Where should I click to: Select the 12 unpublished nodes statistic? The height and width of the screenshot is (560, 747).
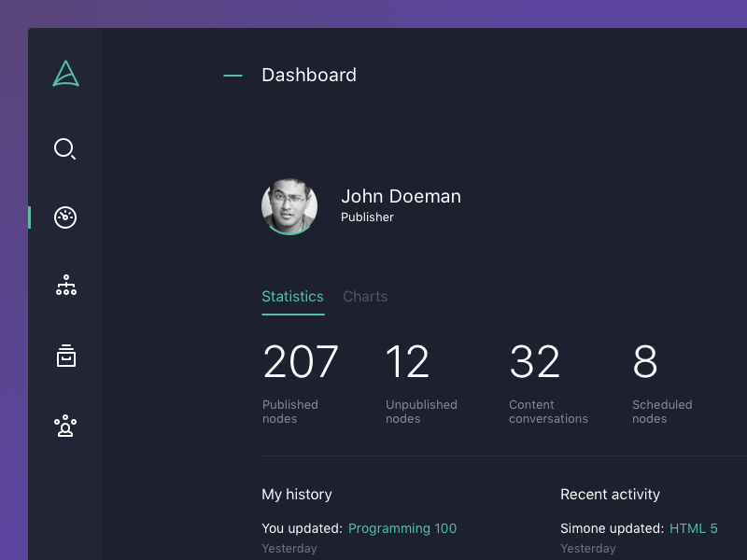point(408,362)
